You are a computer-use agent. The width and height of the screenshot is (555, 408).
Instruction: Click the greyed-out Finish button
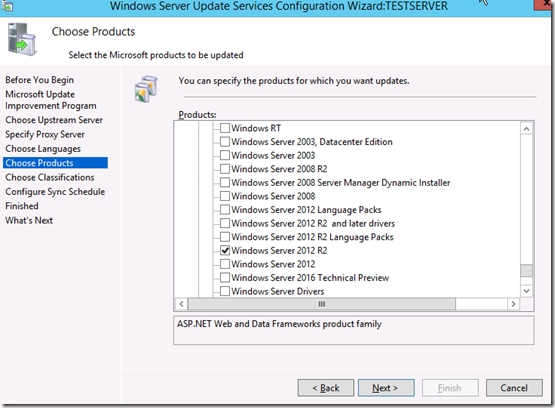point(450,388)
